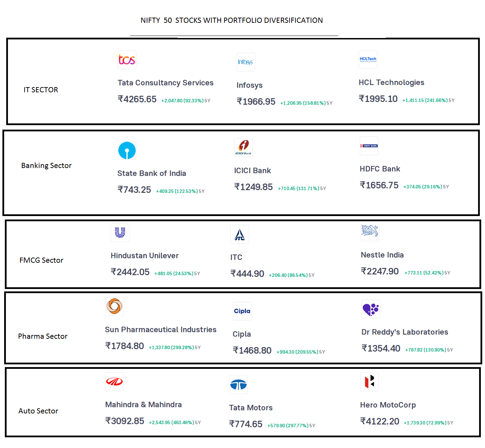Select the IT SECTOR label

[41, 90]
